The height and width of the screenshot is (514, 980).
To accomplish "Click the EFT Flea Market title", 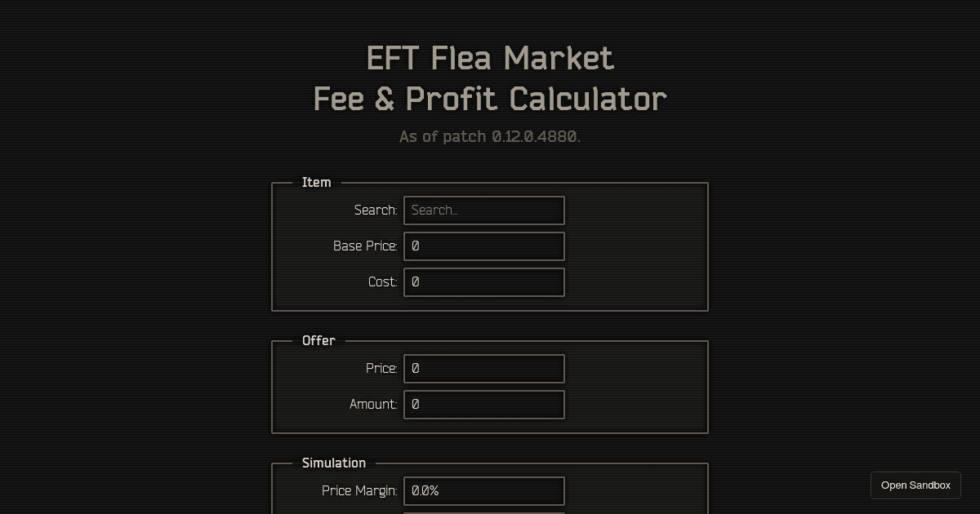I will [489, 58].
